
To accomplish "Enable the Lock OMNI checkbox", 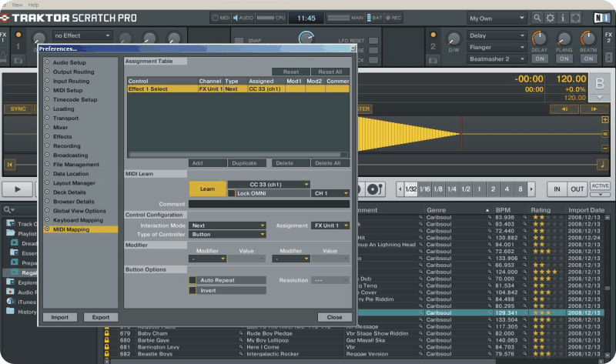I will tap(232, 193).
